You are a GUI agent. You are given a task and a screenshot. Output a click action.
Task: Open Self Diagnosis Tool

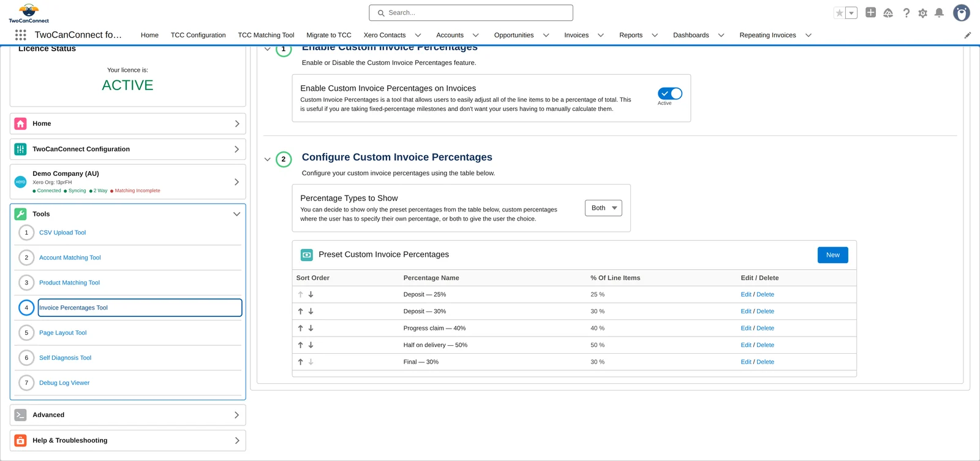(65, 358)
